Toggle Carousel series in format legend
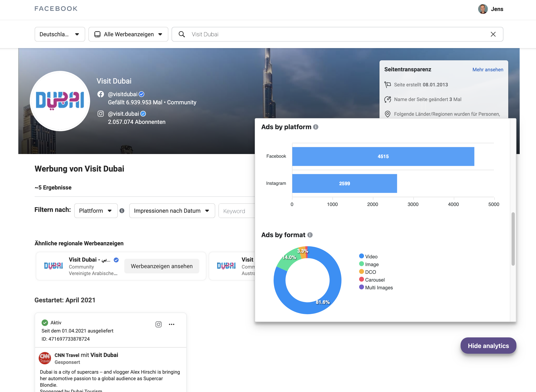 [x=372, y=280]
